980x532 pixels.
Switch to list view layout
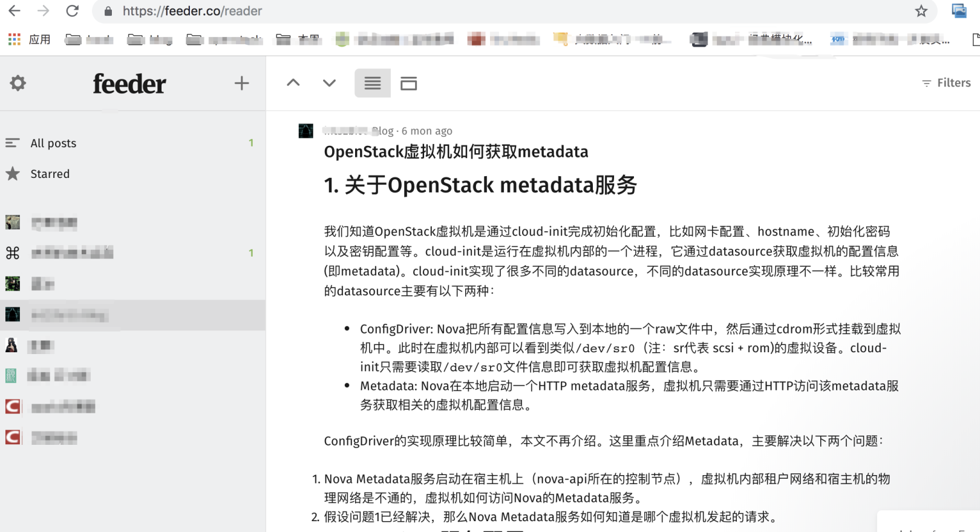pyautogui.click(x=372, y=83)
